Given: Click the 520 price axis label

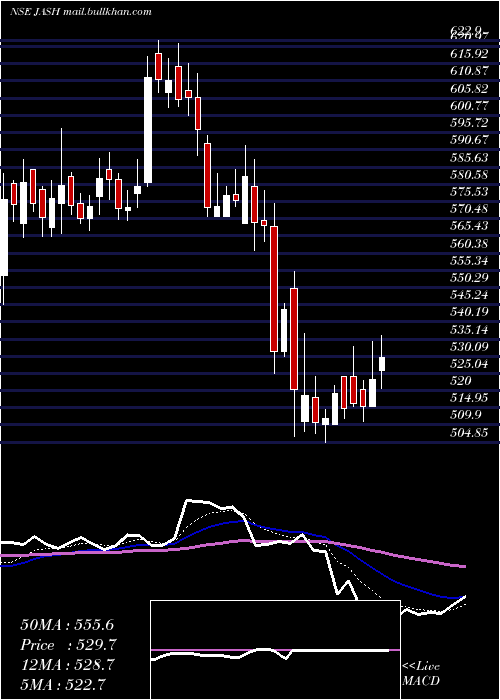Looking at the screenshot, I should 461,380.
